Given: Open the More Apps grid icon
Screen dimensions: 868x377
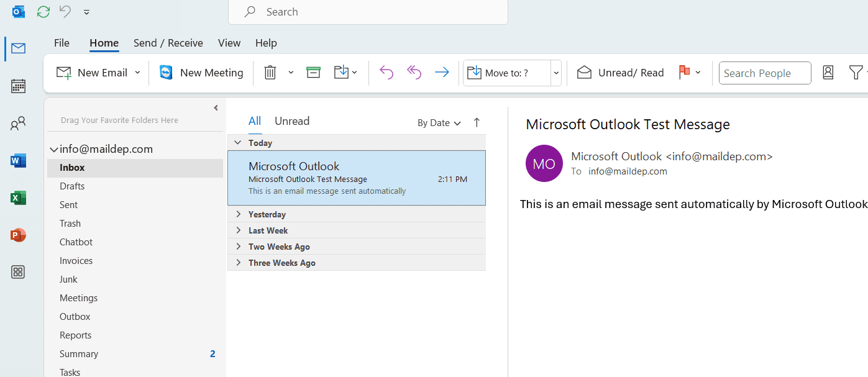Looking at the screenshot, I should point(18,272).
